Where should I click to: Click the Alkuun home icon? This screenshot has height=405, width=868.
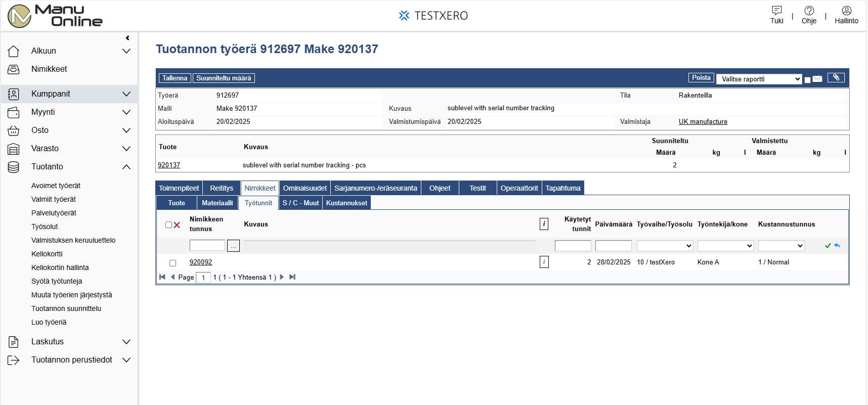click(14, 51)
